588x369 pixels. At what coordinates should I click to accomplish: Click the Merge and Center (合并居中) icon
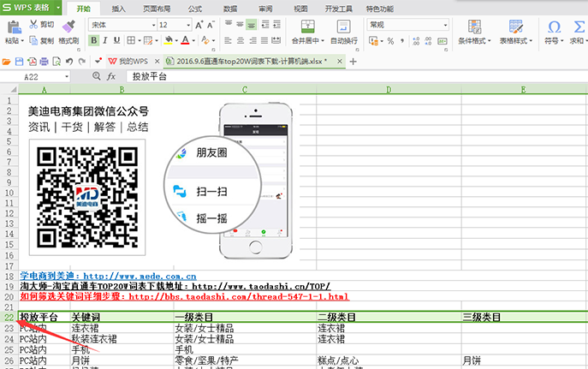[x=308, y=27]
